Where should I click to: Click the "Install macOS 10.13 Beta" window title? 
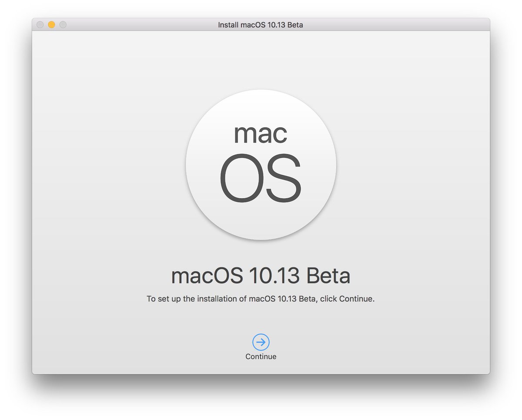click(261, 25)
